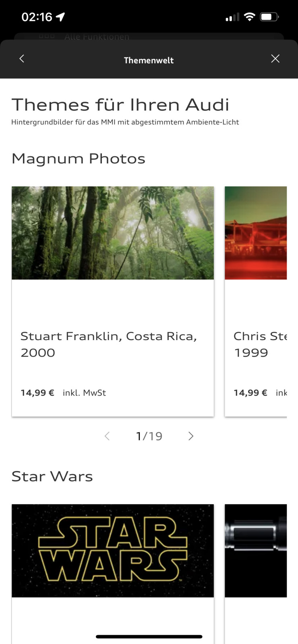
Task: Tap the Wi-Fi status icon
Action: click(x=250, y=17)
